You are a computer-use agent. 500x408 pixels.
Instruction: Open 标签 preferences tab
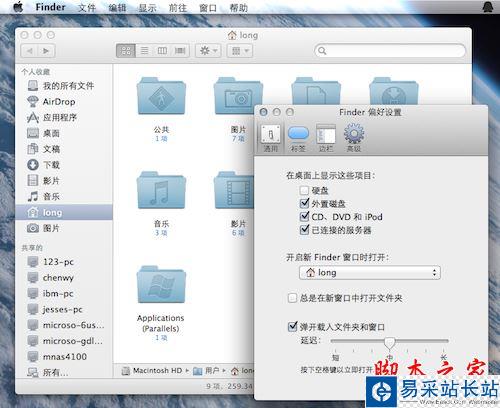[x=298, y=138]
